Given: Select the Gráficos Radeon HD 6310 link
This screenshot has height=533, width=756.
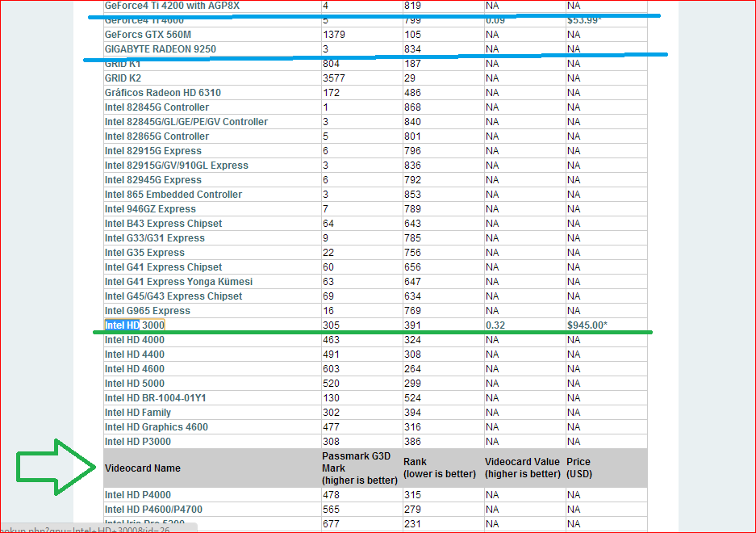Looking at the screenshot, I should (163, 93).
